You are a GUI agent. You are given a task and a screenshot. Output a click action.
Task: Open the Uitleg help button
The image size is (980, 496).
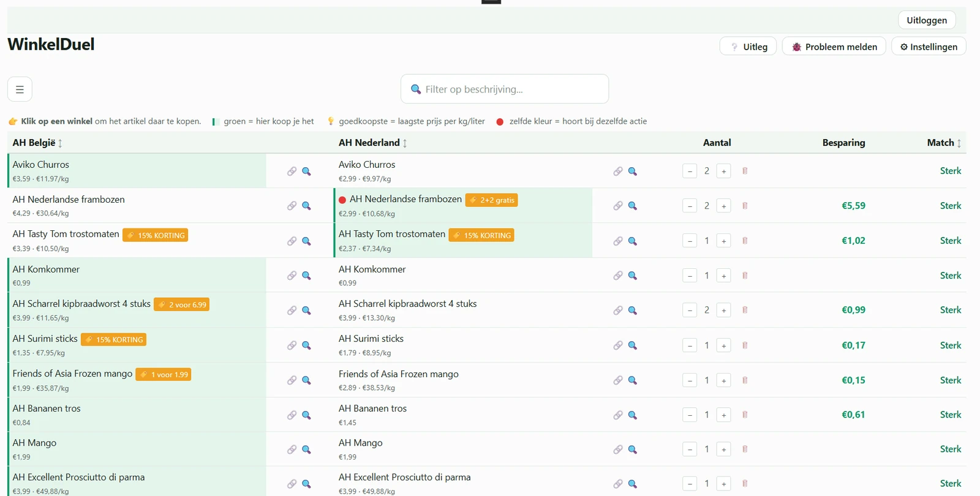coord(748,47)
